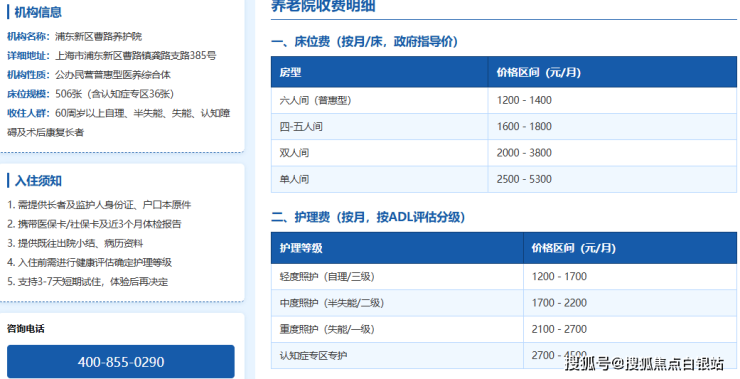The image size is (740, 379).
Task: Click the 认知症专区专护 cell
Action: click(397, 355)
